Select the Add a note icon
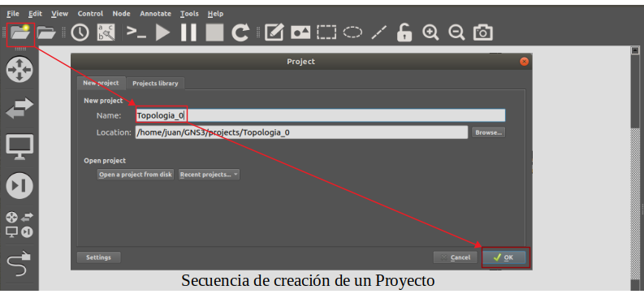644x294 pixels. 274,32
